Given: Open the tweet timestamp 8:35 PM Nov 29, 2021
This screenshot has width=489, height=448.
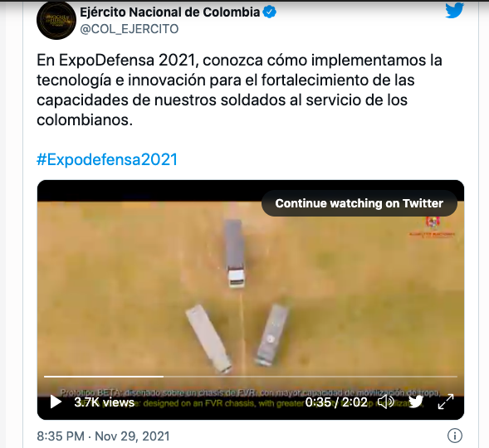Looking at the screenshot, I should (x=103, y=436).
